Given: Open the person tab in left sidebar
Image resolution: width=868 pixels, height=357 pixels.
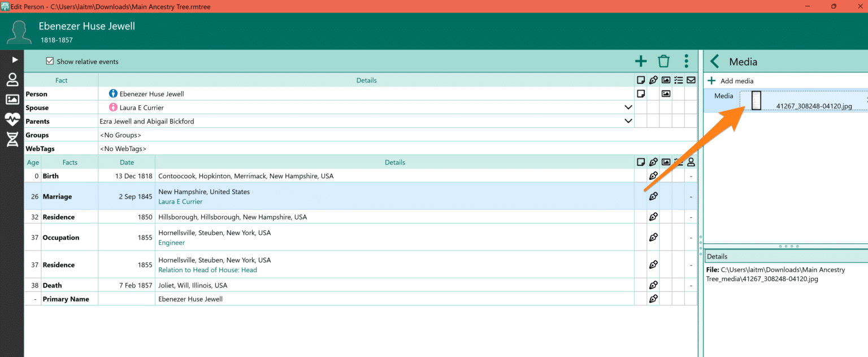Looking at the screenshot, I should 12,80.
